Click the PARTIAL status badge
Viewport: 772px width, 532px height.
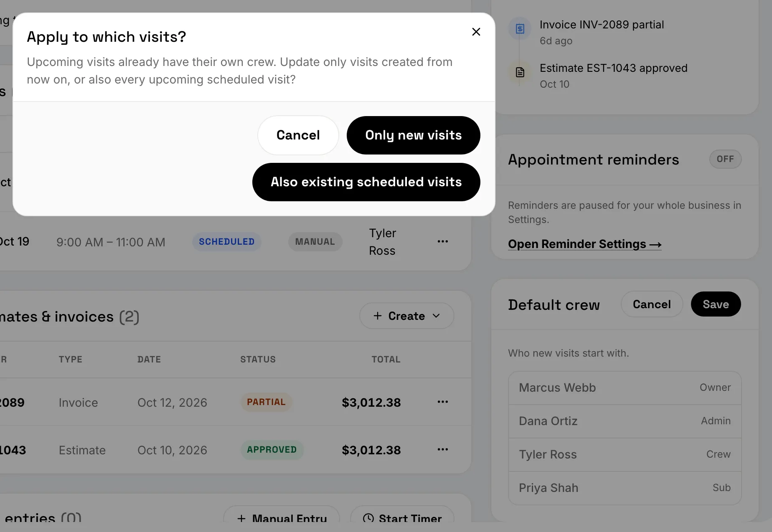tap(266, 402)
